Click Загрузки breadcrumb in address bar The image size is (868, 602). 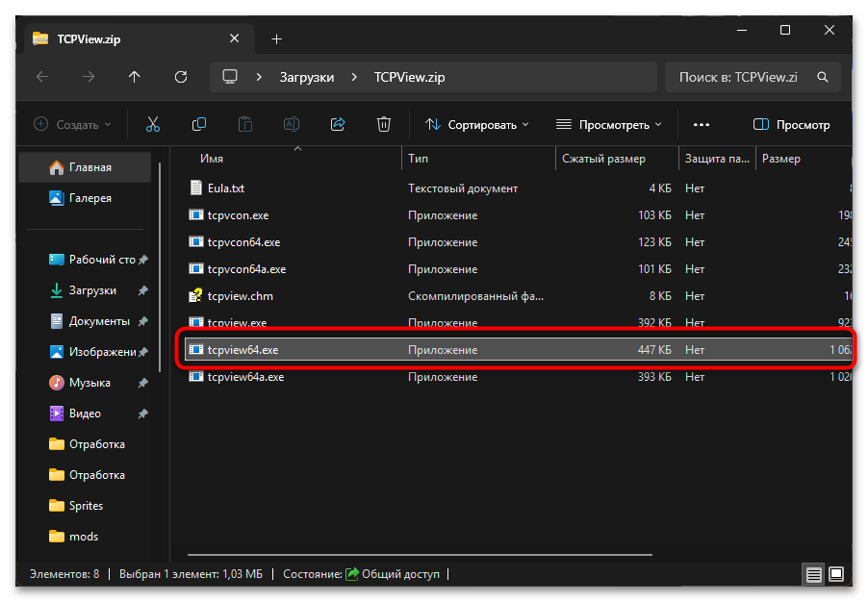pyautogui.click(x=307, y=77)
